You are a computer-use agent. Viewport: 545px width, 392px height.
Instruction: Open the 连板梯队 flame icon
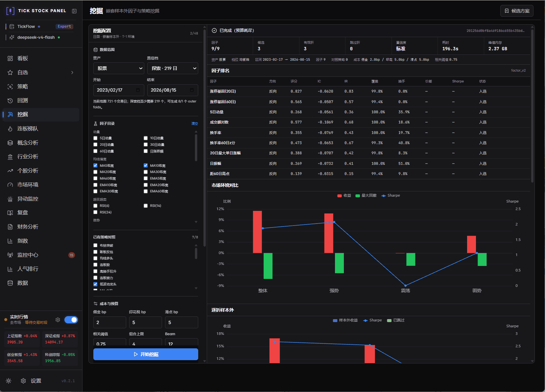tap(10, 129)
